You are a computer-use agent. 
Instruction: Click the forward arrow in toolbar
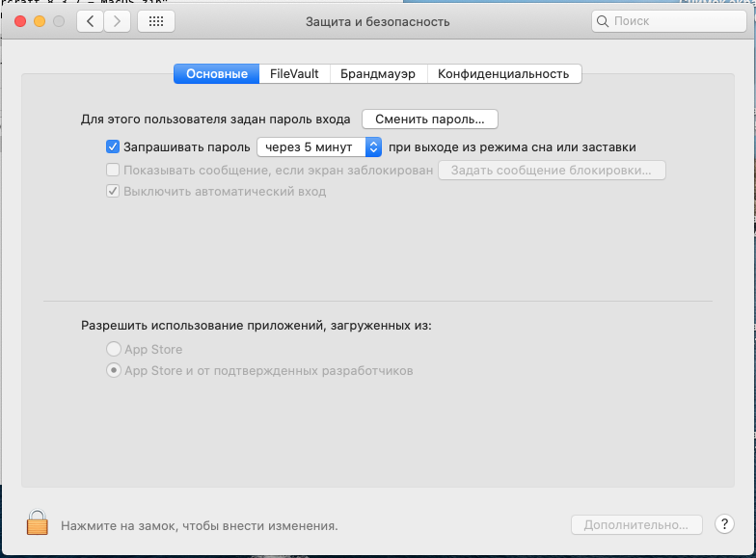pyautogui.click(x=118, y=21)
